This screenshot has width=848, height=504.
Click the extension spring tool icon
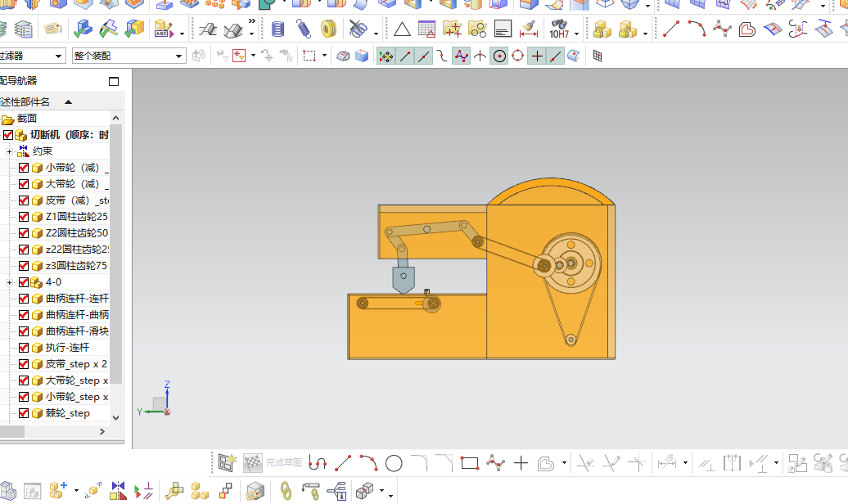click(304, 29)
